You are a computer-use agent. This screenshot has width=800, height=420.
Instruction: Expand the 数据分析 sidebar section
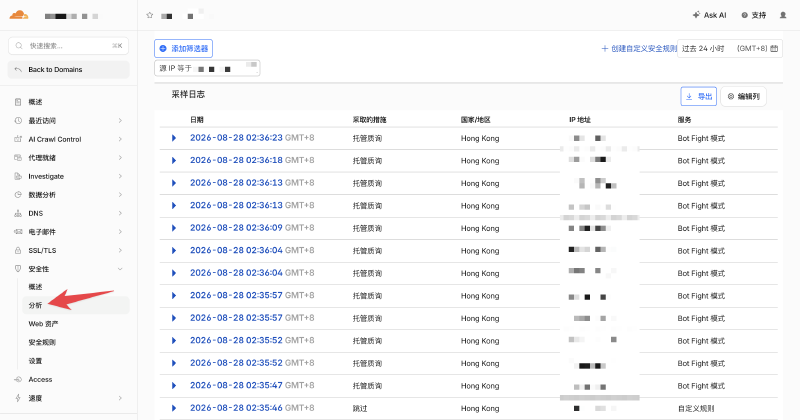tap(120, 195)
